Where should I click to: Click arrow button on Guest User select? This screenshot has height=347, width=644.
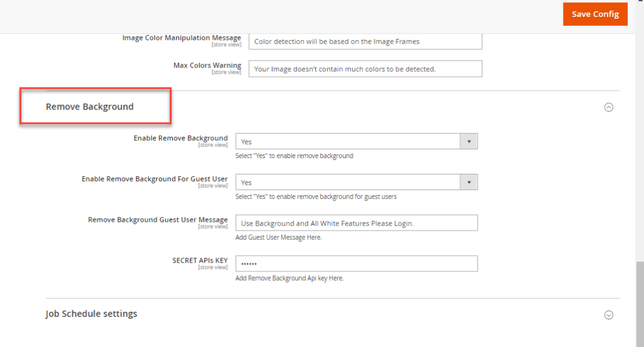tap(469, 183)
